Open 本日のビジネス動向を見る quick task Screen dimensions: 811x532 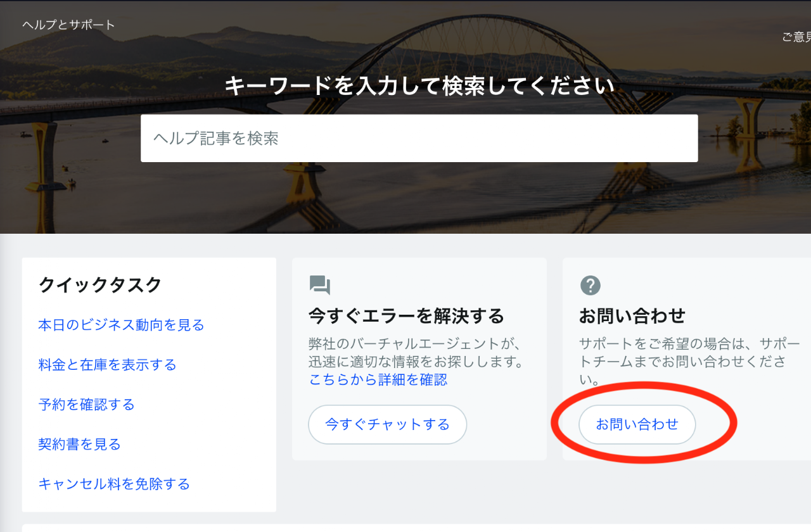tap(121, 325)
